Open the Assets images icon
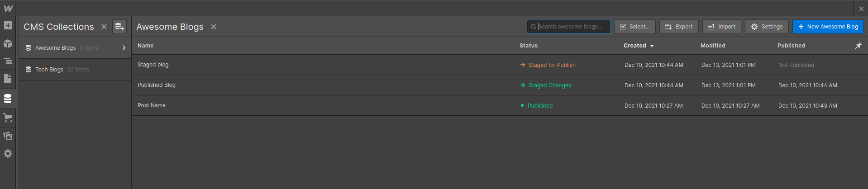Screen dimensions: 868x189 tap(8, 136)
